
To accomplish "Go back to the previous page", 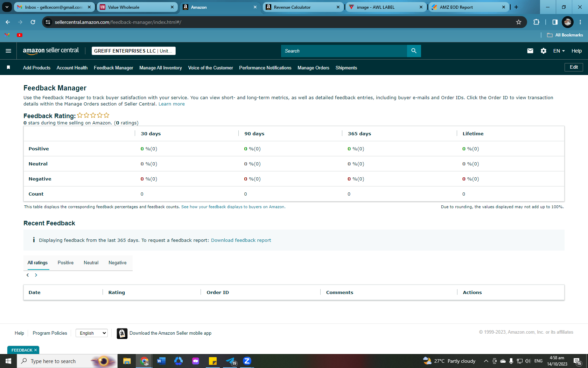I will [8, 22].
